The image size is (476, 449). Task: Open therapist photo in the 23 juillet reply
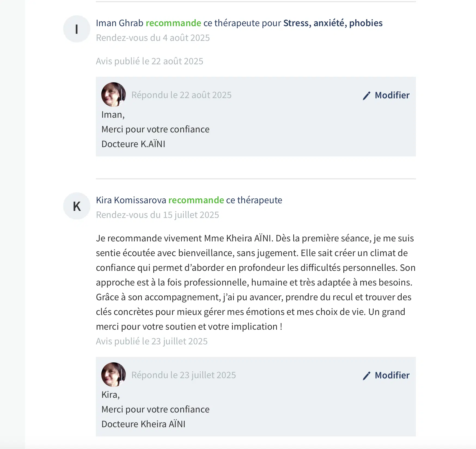(x=113, y=375)
